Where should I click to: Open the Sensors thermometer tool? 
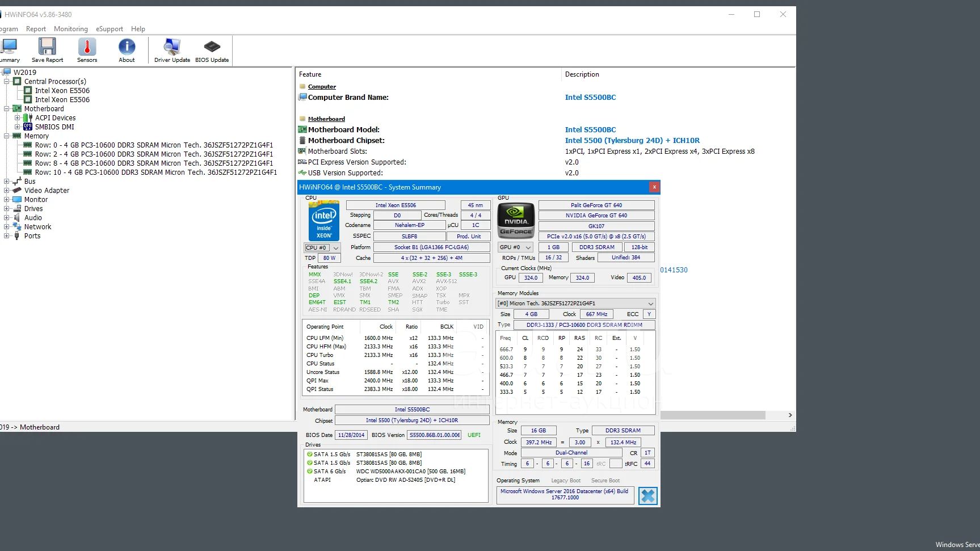click(x=87, y=50)
